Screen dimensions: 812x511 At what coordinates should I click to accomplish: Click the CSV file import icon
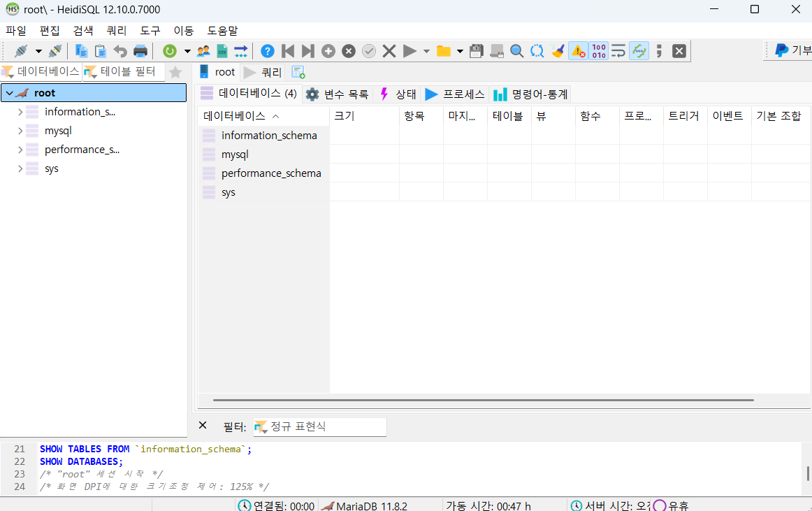pyautogui.click(x=222, y=51)
